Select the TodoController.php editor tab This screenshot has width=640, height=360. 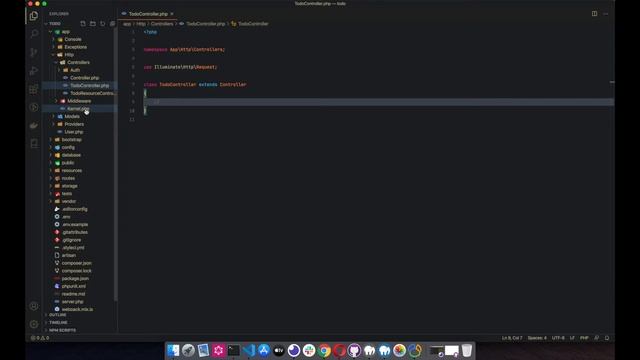[x=148, y=14]
